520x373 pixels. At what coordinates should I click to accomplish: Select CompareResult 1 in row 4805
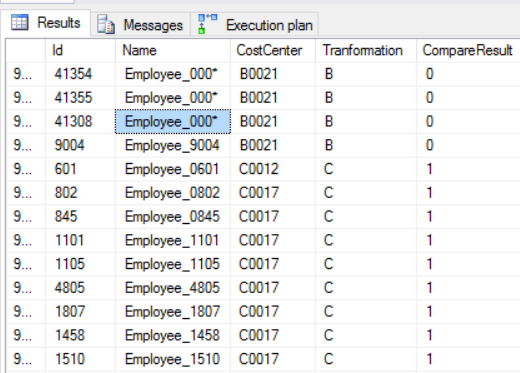coord(468,288)
